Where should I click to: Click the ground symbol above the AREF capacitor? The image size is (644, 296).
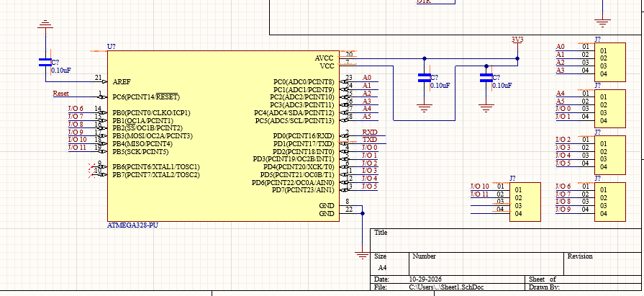tap(45, 24)
